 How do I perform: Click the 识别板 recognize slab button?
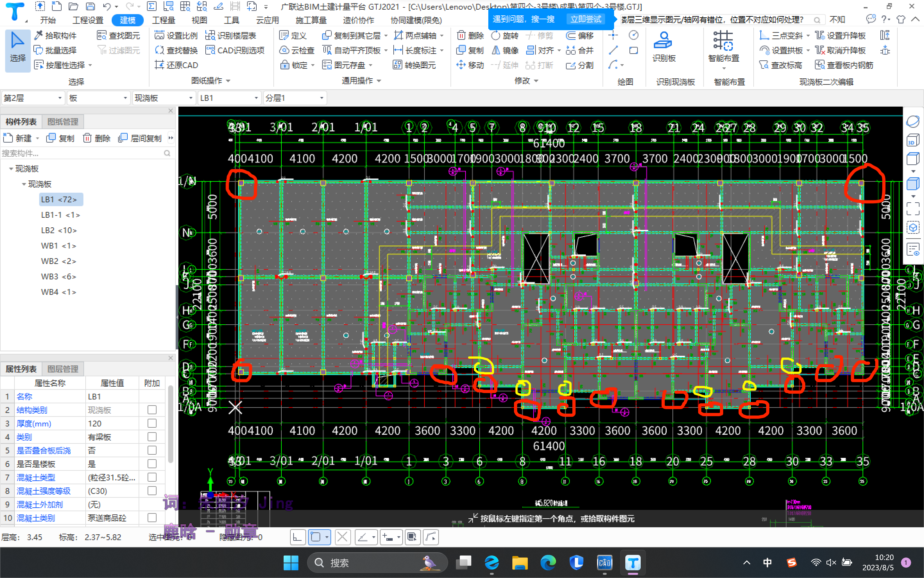pos(663,47)
